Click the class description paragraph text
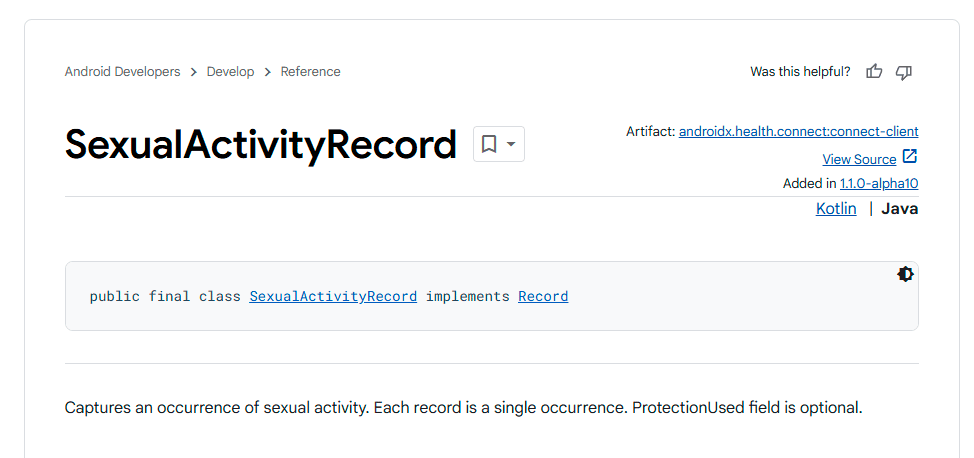Screen dimensions: 974x458 point(463,408)
